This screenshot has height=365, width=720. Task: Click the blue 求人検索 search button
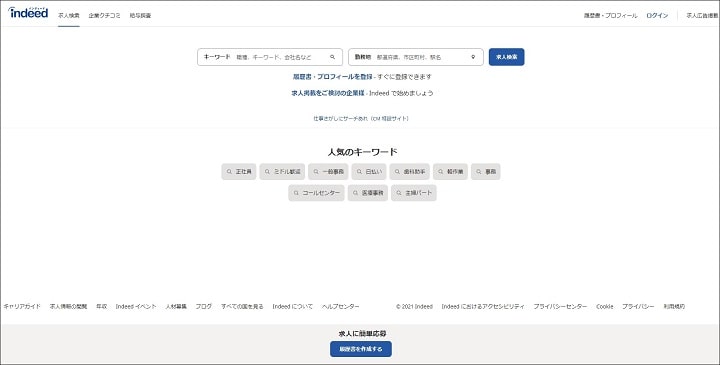(x=506, y=57)
